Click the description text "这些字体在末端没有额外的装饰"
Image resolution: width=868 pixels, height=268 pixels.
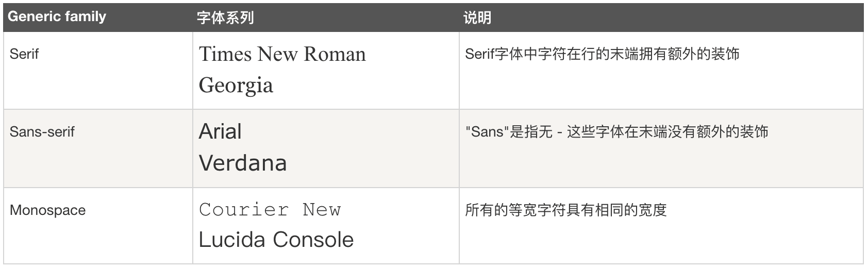[667, 132]
